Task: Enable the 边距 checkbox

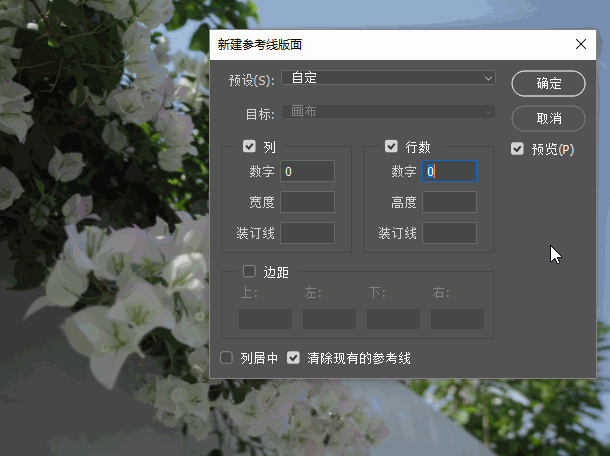Action: [x=249, y=271]
